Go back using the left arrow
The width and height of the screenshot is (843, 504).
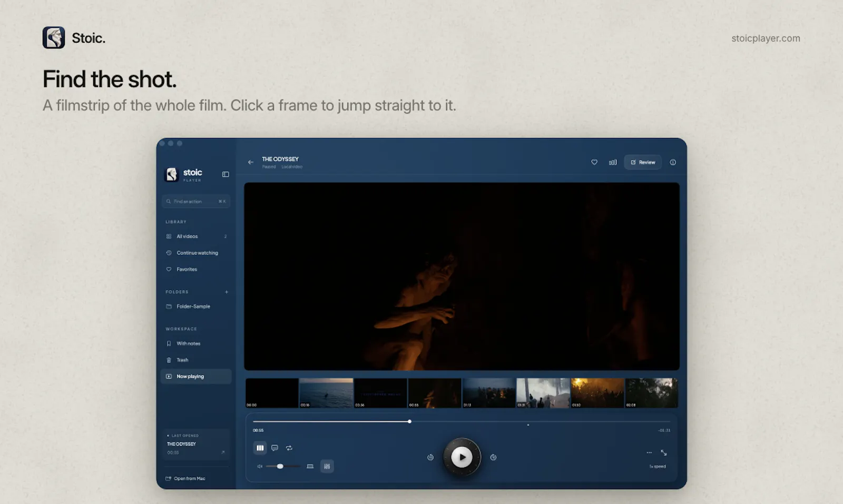(x=251, y=162)
